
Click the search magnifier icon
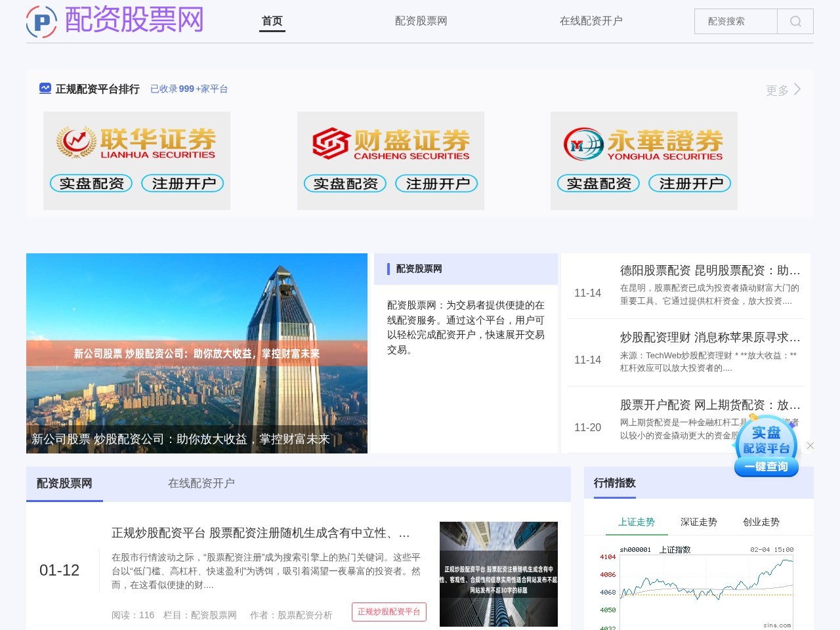pyautogui.click(x=795, y=21)
